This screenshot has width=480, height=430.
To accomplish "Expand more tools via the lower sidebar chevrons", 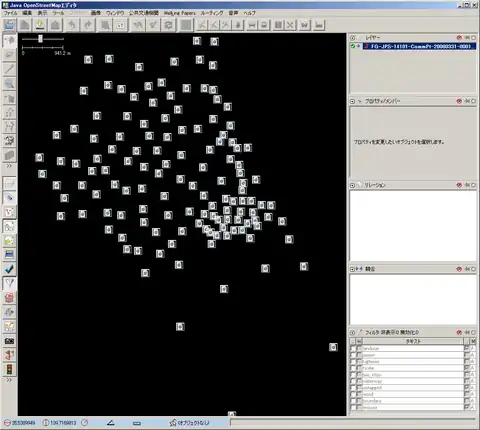I will pyautogui.click(x=9, y=380).
